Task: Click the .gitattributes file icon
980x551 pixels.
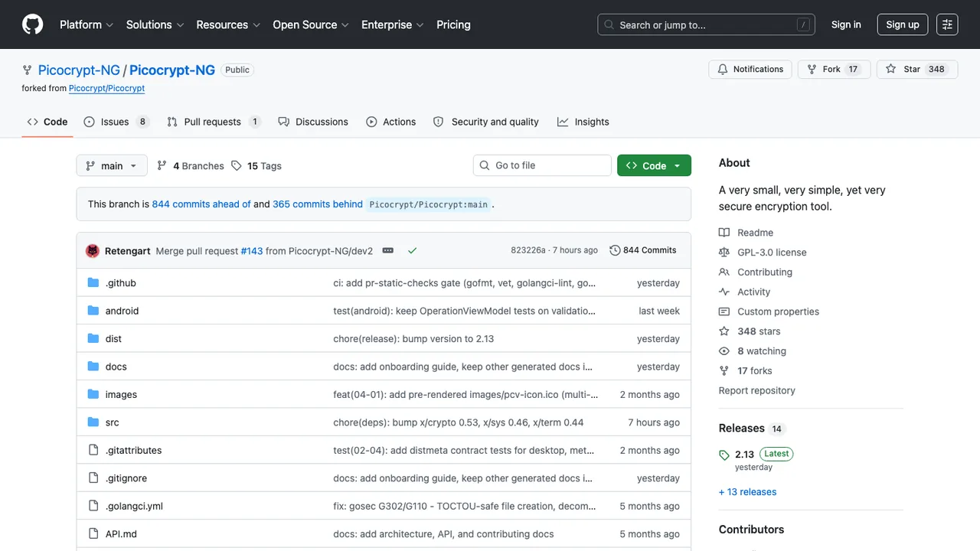Action: coord(93,451)
